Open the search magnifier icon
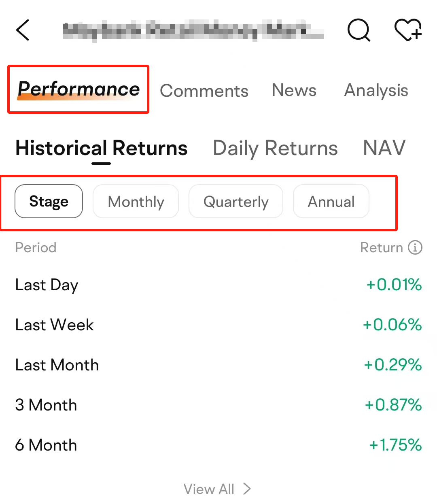This screenshot has height=504, width=437. pos(359,30)
